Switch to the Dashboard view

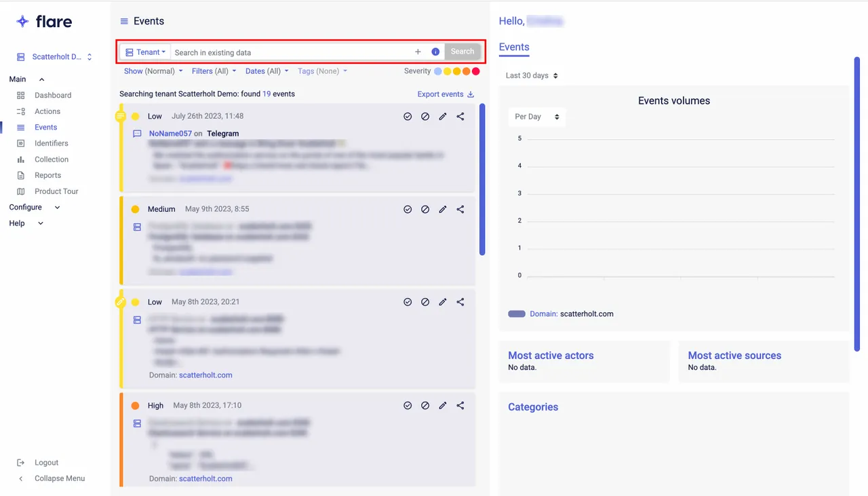coord(53,95)
